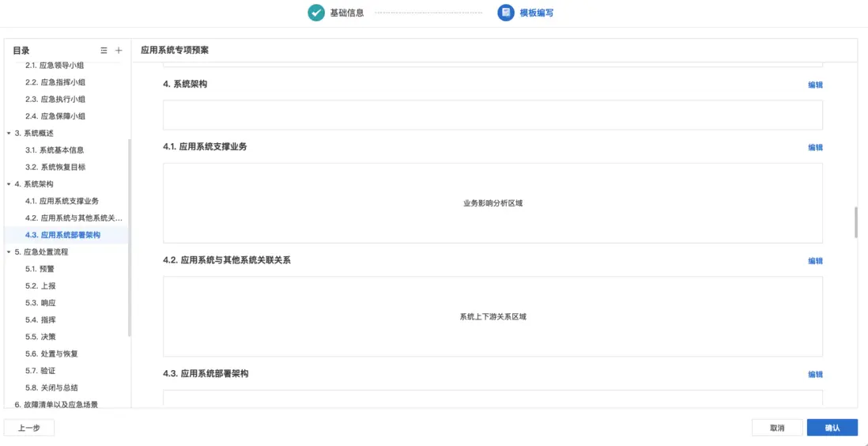Go to 4.1. 应用系统支撑业务 outline item
868x446 pixels.
(x=62, y=201)
